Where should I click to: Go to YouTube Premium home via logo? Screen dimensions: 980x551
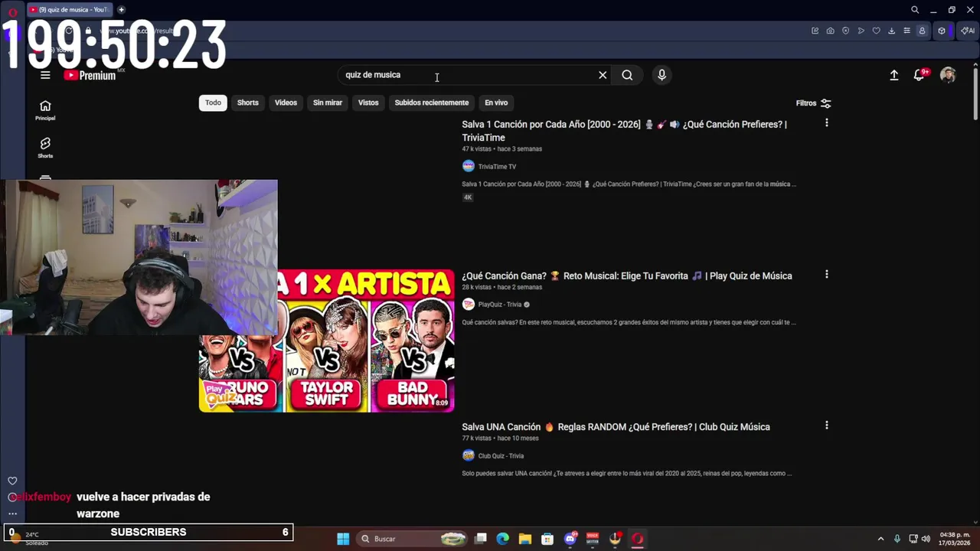[90, 75]
